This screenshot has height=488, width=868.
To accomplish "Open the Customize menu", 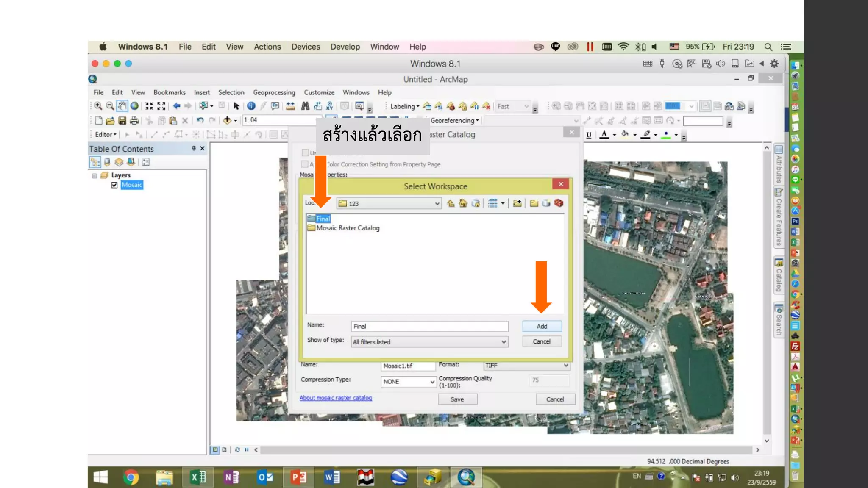I will [x=319, y=92].
